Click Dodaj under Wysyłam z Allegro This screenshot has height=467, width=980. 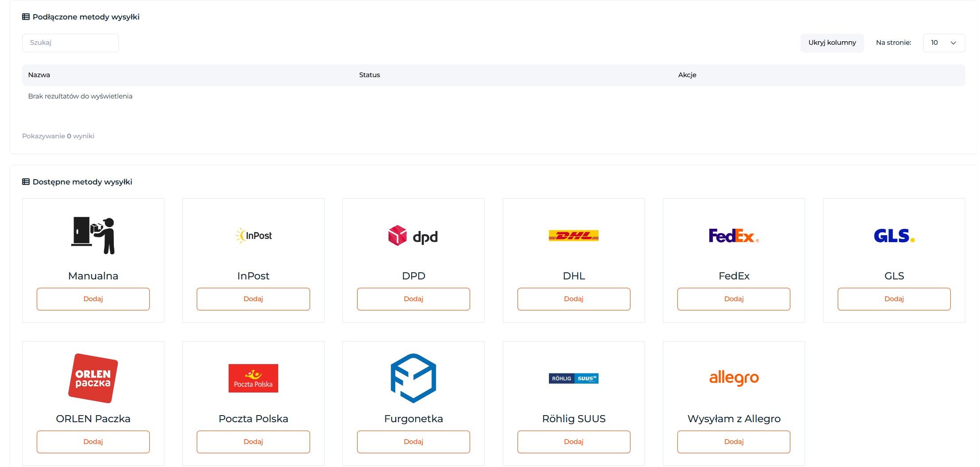point(734,442)
